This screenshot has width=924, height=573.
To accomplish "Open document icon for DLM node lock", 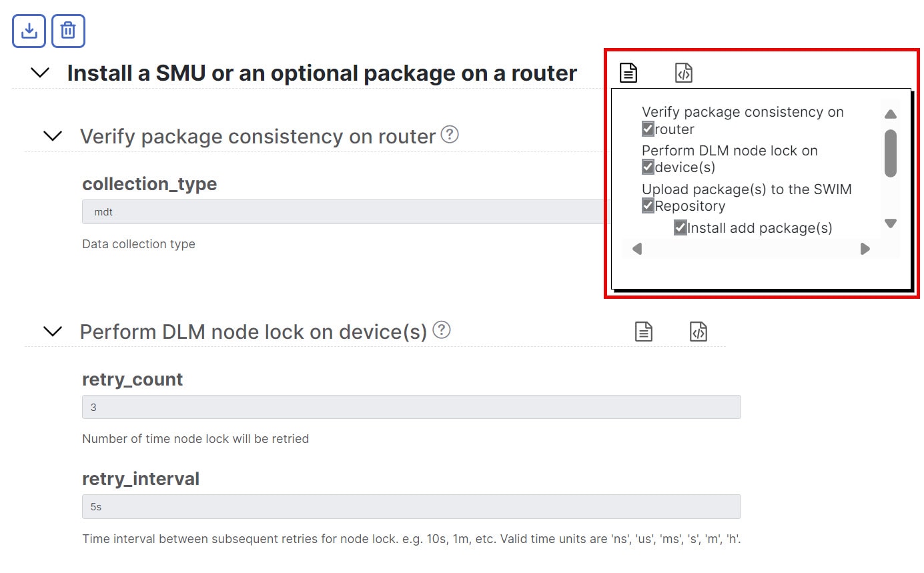I will pos(644,331).
